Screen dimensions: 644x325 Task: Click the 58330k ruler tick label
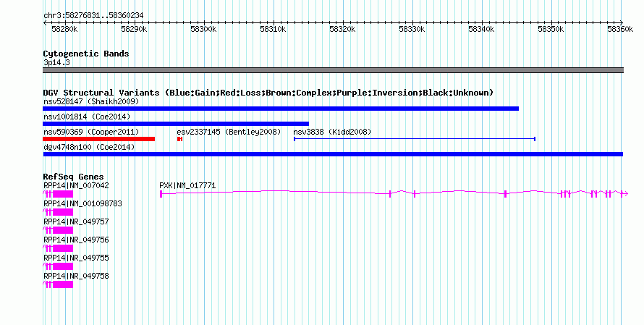412,29
